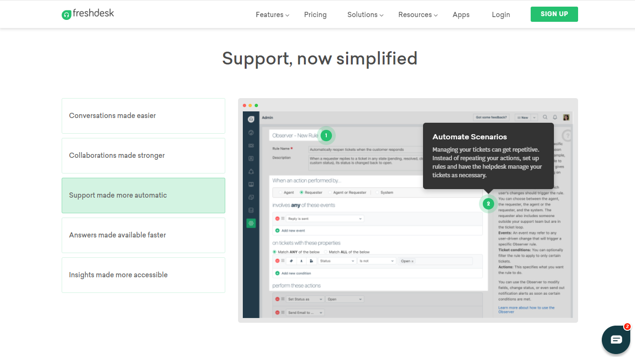The width and height of the screenshot is (635, 364).
Task: Click the search magnifier in the Admin bar
Action: tap(545, 117)
